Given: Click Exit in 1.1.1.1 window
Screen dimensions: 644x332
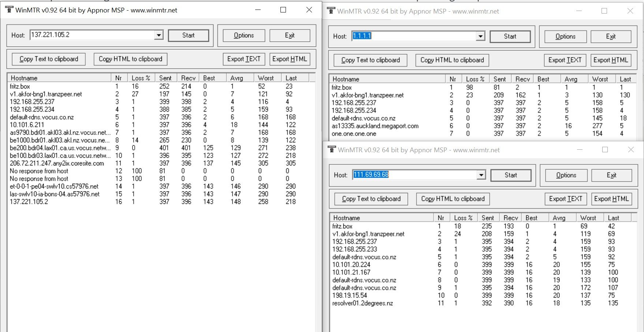Looking at the screenshot, I should click(611, 37).
